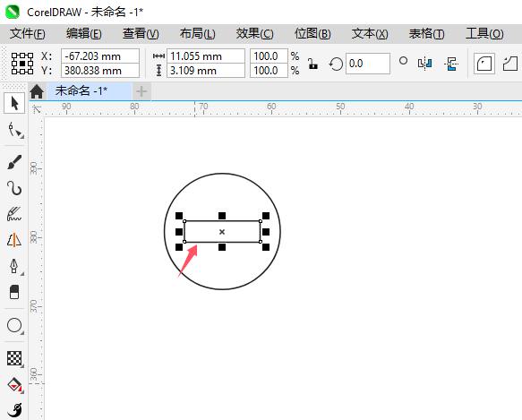This screenshot has height=420, width=522.
Task: Click the Mirror vertically icon
Action: (x=451, y=64)
